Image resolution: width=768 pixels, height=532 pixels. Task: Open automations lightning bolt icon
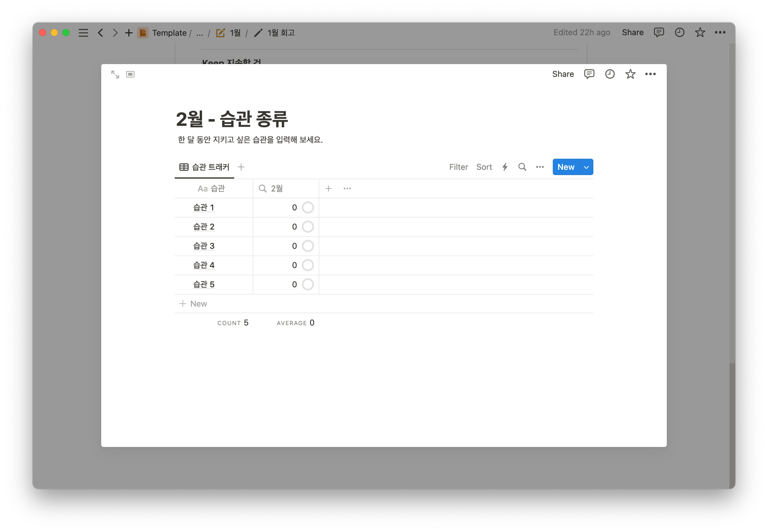pyautogui.click(x=505, y=167)
